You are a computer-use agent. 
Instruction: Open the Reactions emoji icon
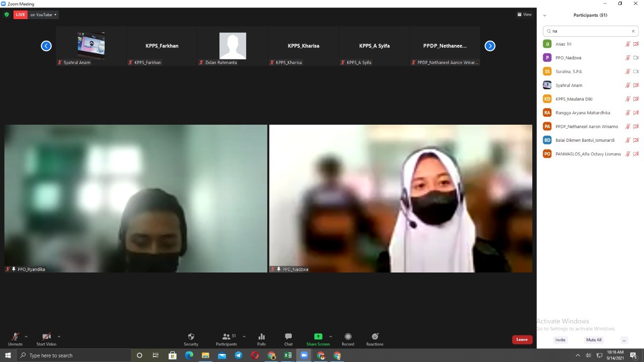pos(375,337)
